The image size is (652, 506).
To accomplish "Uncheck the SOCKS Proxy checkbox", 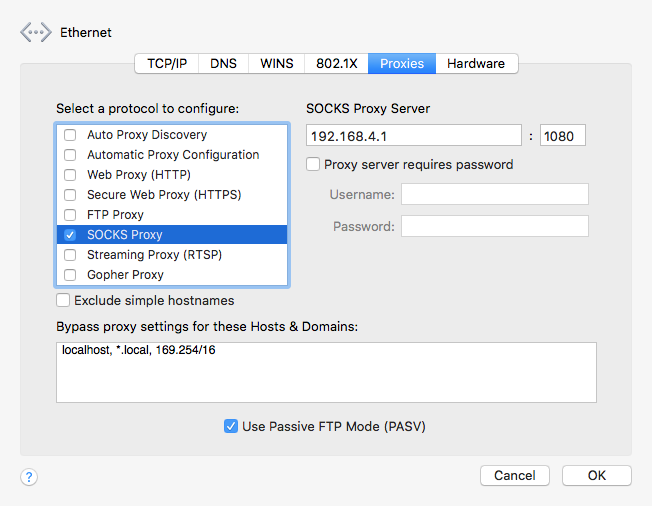I will (70, 235).
